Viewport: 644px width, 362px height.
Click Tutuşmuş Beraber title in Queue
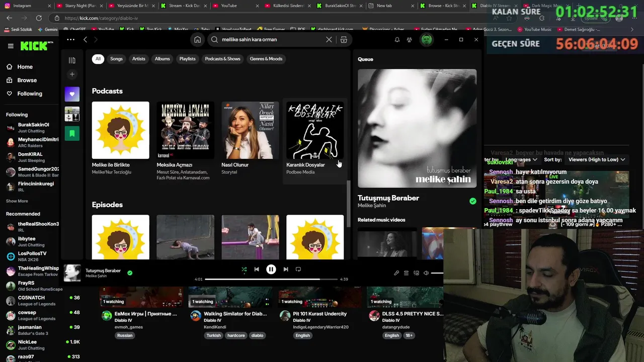pyautogui.click(x=388, y=198)
